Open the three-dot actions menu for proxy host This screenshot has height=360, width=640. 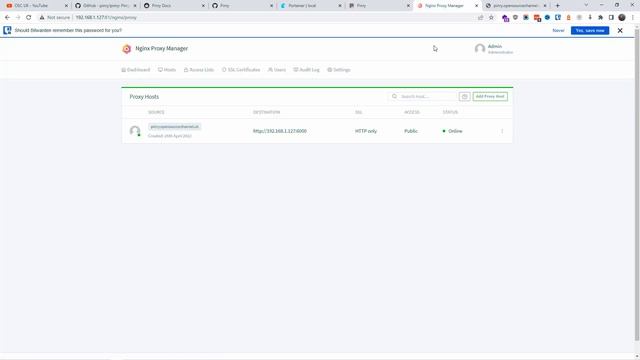(x=502, y=131)
